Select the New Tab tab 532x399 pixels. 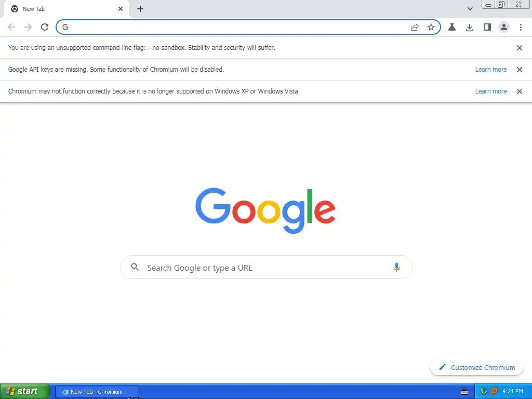pyautogui.click(x=64, y=9)
